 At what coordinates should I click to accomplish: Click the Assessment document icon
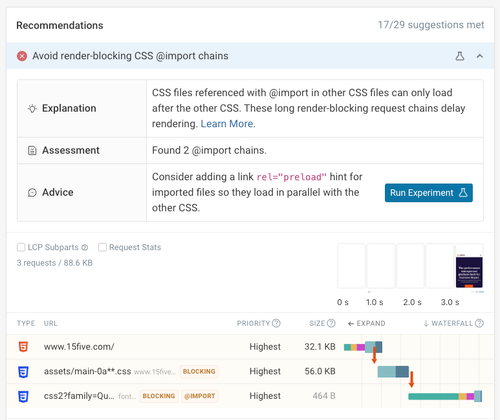32,150
